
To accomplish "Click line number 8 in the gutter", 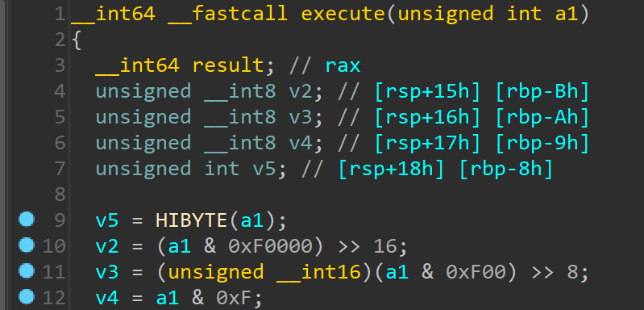I will [60, 195].
